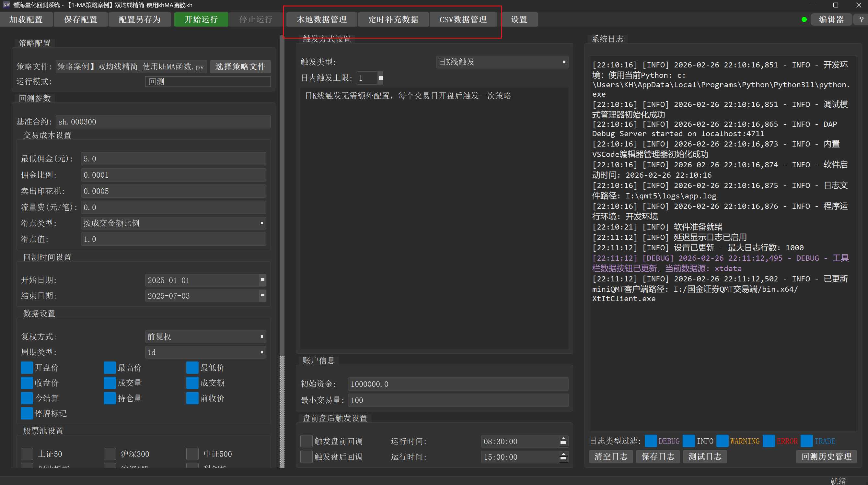This screenshot has width=868, height=485.
Task: Open 本地数据管理 from the toolbar
Action: click(x=321, y=19)
